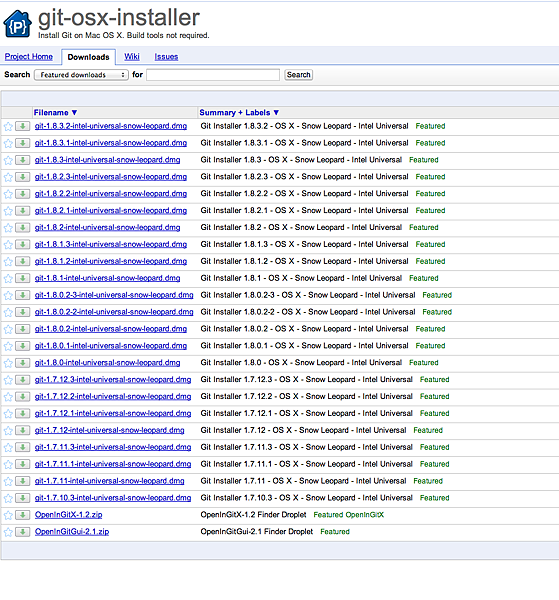Click download arrow icon for git-1.7.12.2
Image resolution: width=559 pixels, height=600 pixels.
tap(23, 396)
